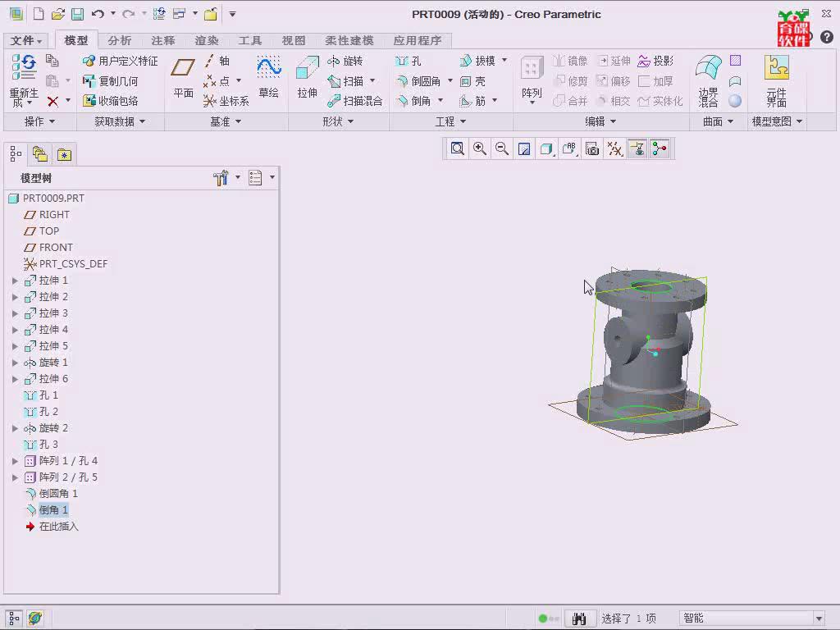Select the Revolve (旋转) tool in the ribbon
This screenshot has height=630, width=840.
(x=345, y=61)
